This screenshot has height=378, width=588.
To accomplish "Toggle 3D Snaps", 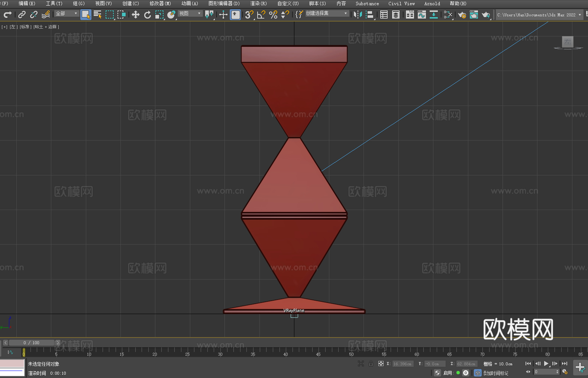I will (249, 14).
